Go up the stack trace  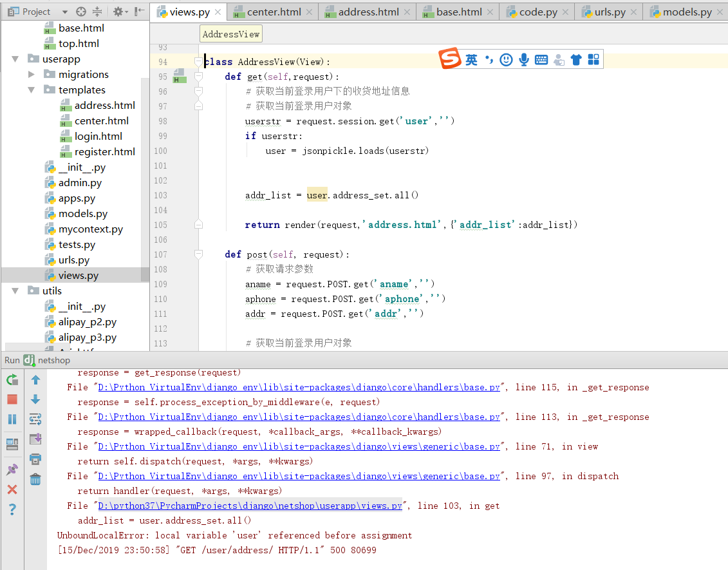pyautogui.click(x=35, y=380)
